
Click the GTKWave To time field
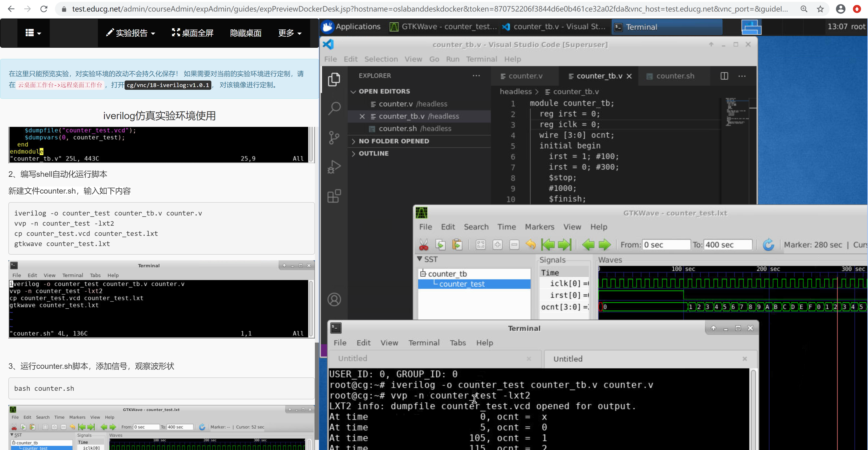(728, 245)
